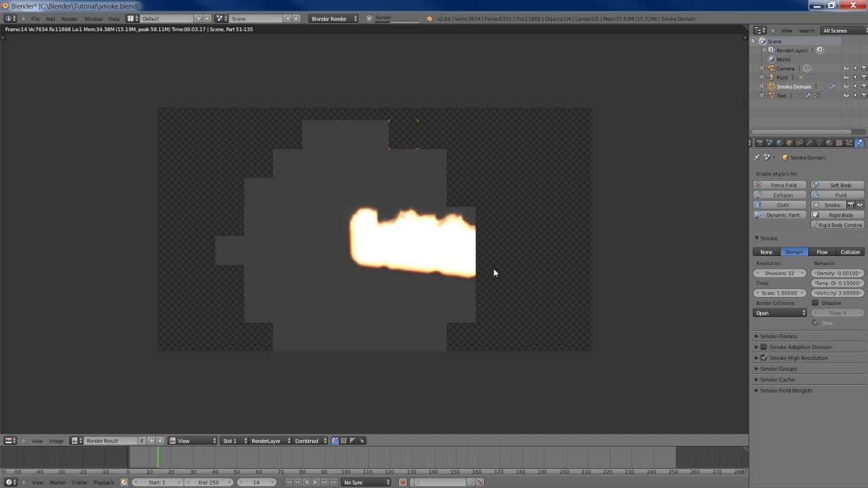
Task: Enable Rigid Body physics
Action: pyautogui.click(x=838, y=215)
